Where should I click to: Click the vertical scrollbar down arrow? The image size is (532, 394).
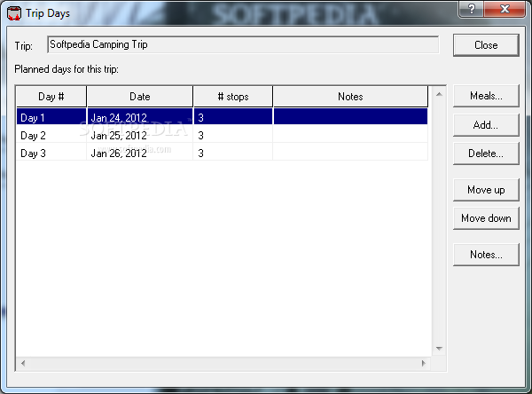tap(439, 349)
